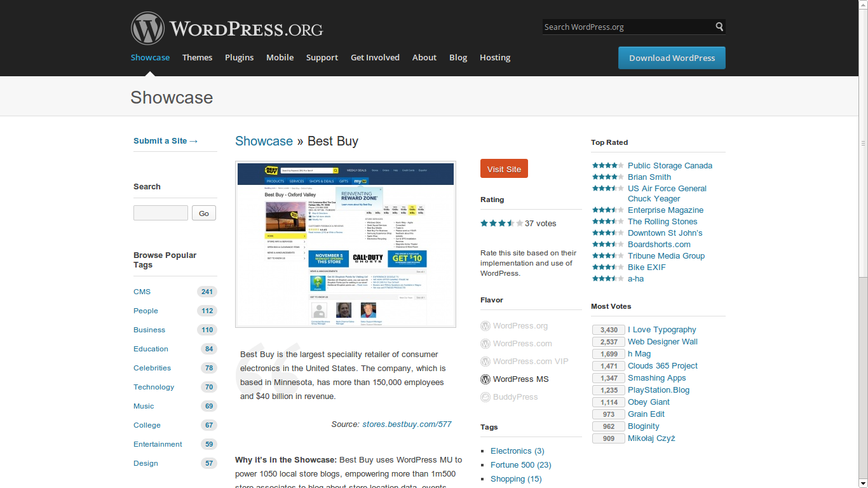Image resolution: width=868 pixels, height=488 pixels.
Task: Browse the College tag
Action: tap(147, 425)
